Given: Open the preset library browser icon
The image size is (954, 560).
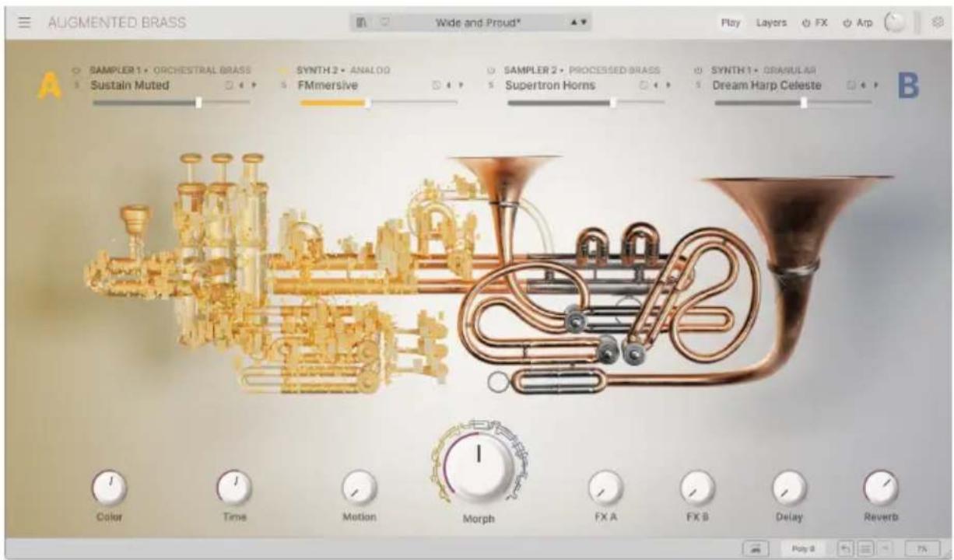Looking at the screenshot, I should click(x=362, y=23).
